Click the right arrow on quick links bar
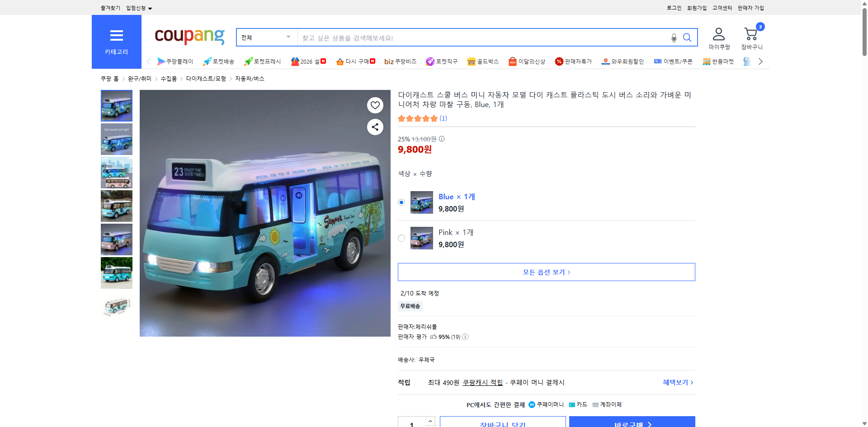Image resolution: width=868 pixels, height=427 pixels. pyautogui.click(x=761, y=61)
